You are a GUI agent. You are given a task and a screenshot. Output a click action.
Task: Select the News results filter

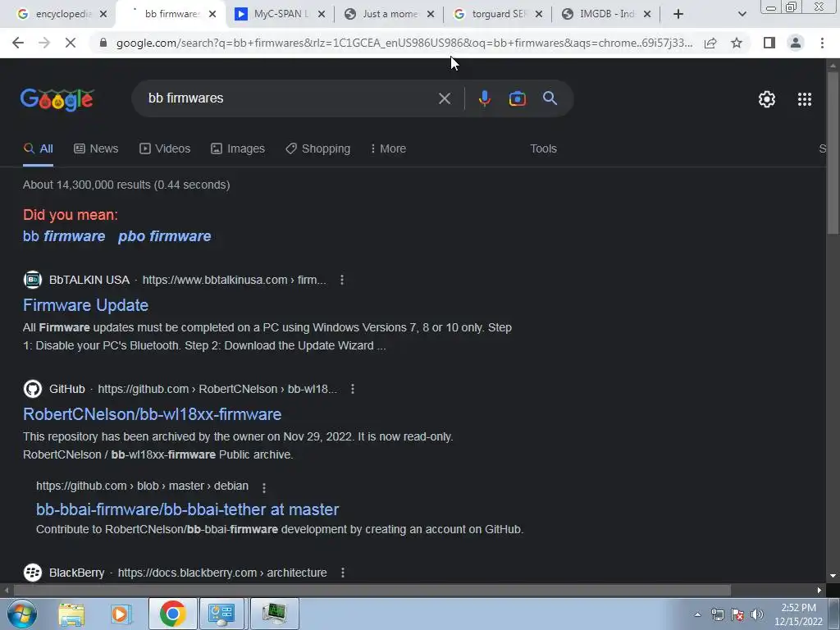point(96,148)
